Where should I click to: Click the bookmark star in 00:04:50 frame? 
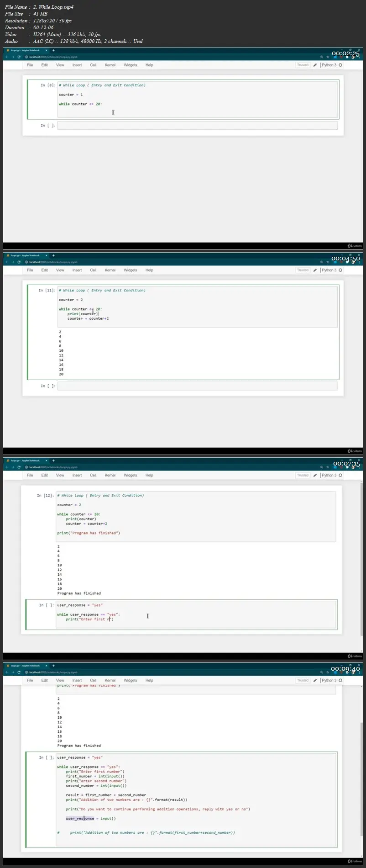click(x=328, y=262)
